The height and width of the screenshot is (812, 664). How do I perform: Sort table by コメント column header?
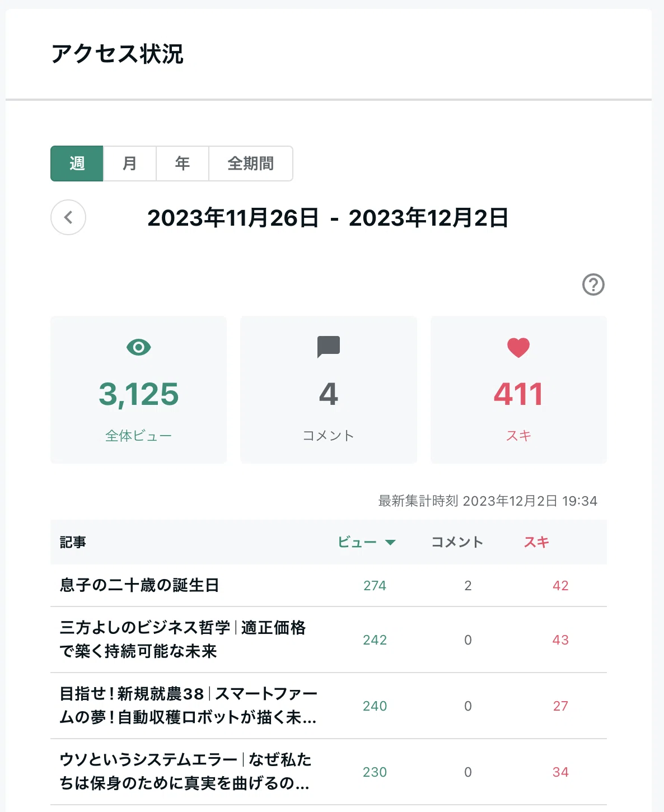click(x=457, y=542)
